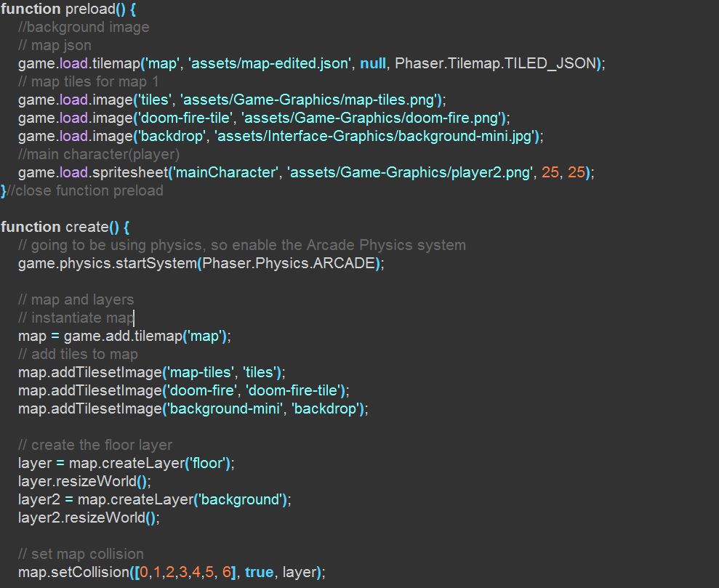Click the "map = game.add.tilemap('map');" line
Image resolution: width=719 pixels, height=588 pixels.
click(x=125, y=336)
